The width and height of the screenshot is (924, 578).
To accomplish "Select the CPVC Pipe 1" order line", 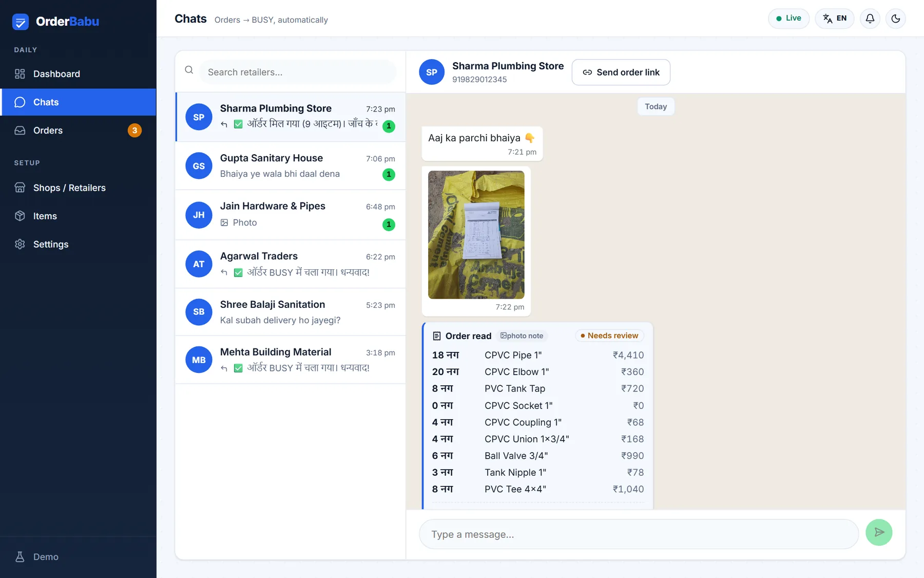I will click(538, 355).
